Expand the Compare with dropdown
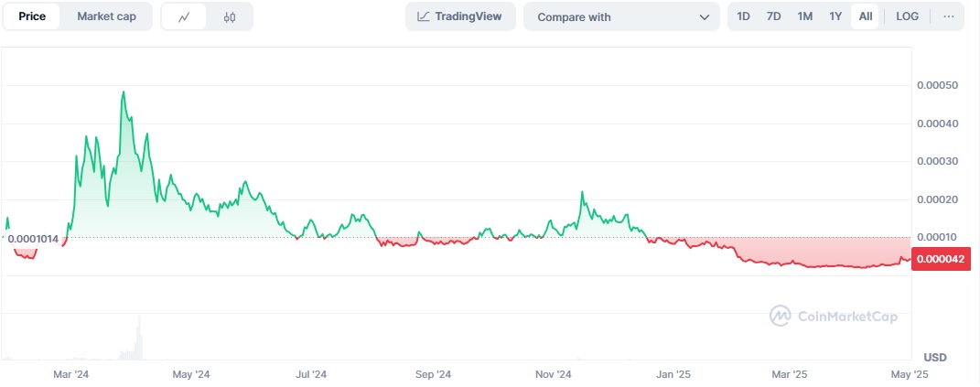980x387 pixels. point(622,16)
